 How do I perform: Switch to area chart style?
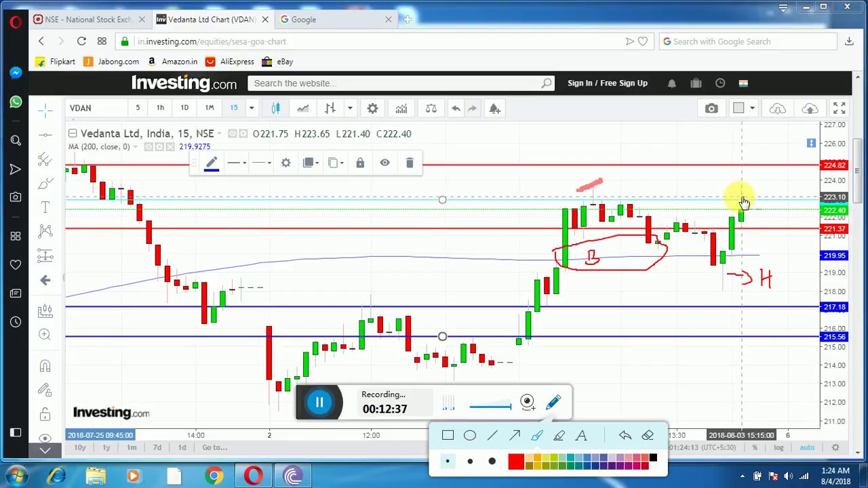click(302, 108)
